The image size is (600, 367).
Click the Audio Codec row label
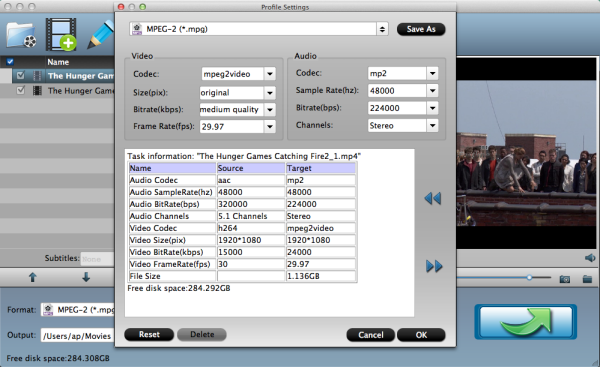[x=153, y=180]
